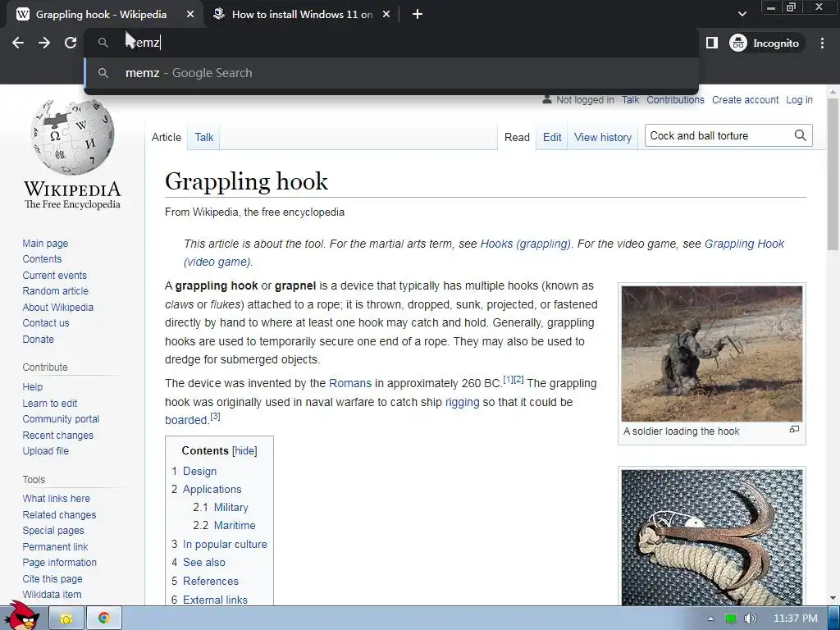
Task: Open the side panel icon beside Incognito
Action: click(x=712, y=43)
